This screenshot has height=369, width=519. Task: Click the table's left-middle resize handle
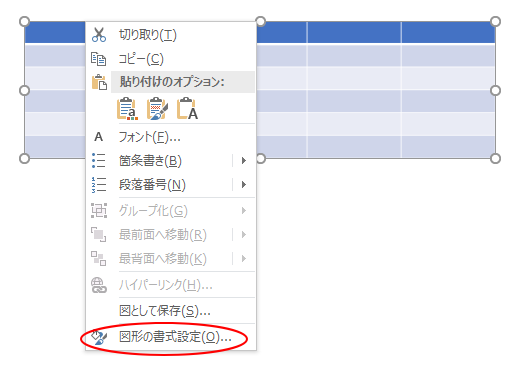(24, 90)
